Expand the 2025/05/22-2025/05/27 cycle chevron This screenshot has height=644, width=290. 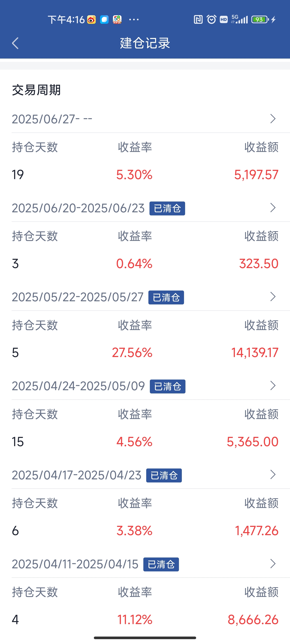(273, 297)
